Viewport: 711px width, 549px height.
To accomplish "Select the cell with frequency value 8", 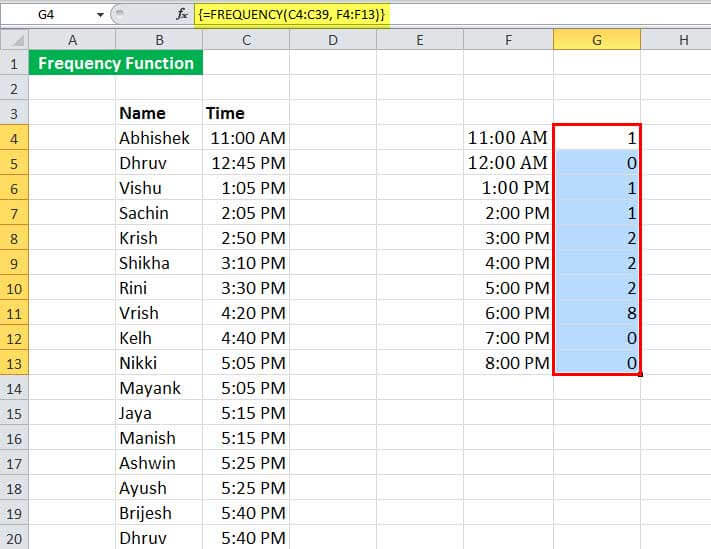I will (x=597, y=313).
